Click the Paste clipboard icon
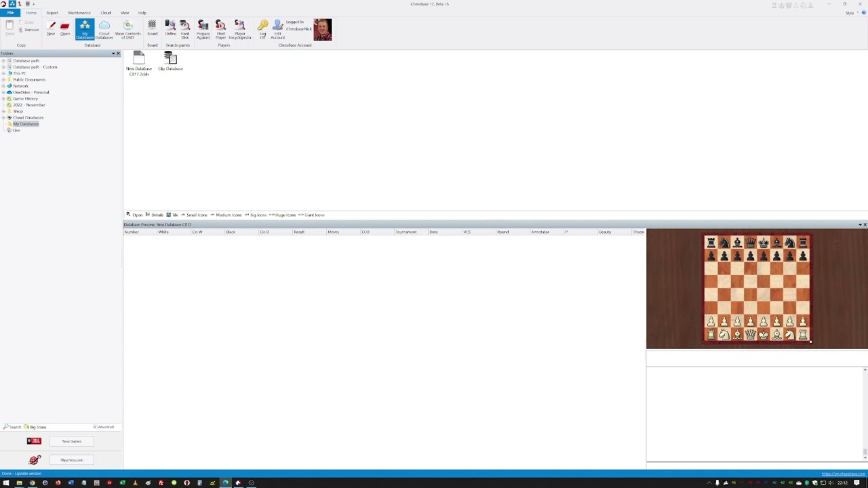 (9, 28)
